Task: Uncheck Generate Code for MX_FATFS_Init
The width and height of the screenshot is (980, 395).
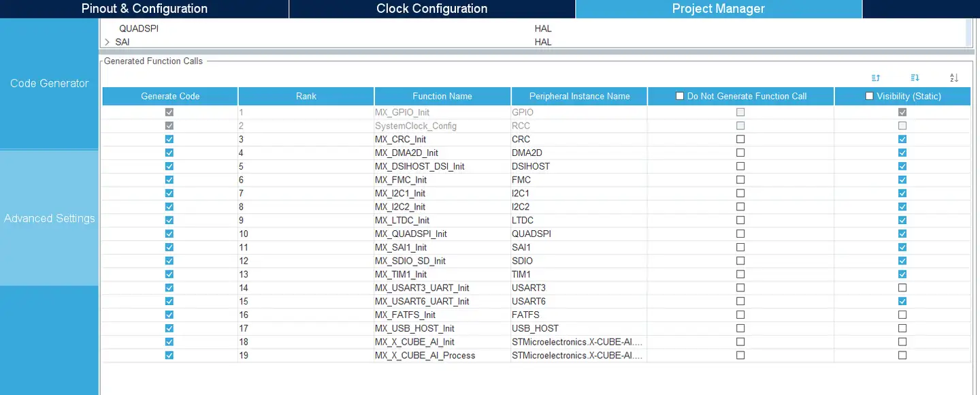Action: 169,315
